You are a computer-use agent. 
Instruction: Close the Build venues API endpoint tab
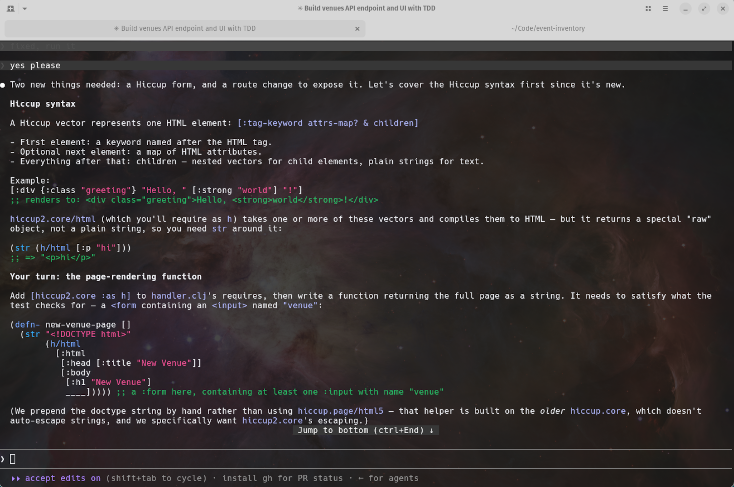357,29
